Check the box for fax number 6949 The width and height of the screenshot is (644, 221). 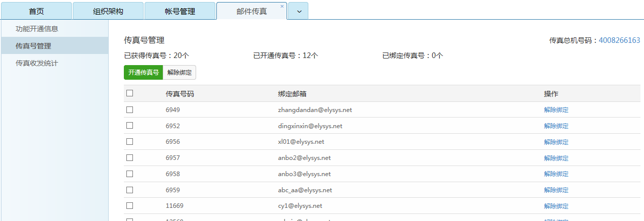130,109
